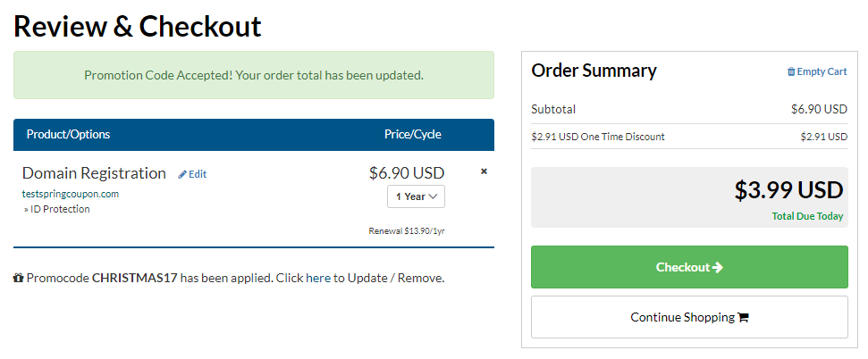Image resolution: width=868 pixels, height=359 pixels.
Task: Click the trash icon for Empty Cart
Action: point(791,71)
